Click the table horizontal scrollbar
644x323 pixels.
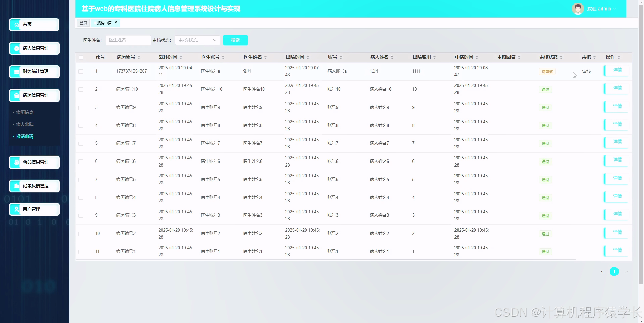pos(326,259)
